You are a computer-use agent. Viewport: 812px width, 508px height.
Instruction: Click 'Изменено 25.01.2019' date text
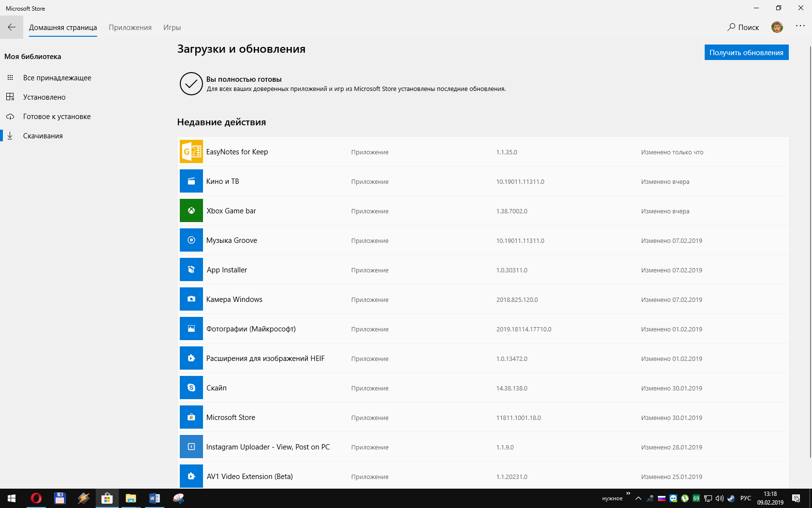point(672,477)
